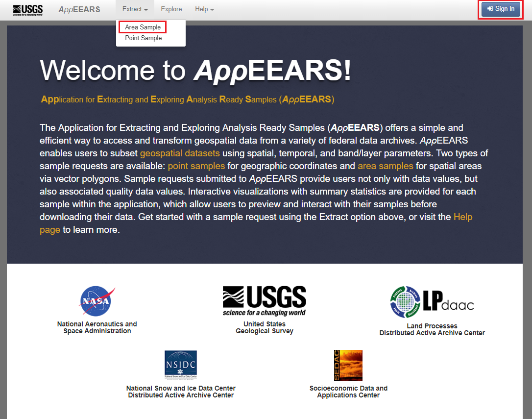532x419 pixels.
Task: Select the Socioeconomic Data and Applications Center caption
Action: click(x=348, y=392)
